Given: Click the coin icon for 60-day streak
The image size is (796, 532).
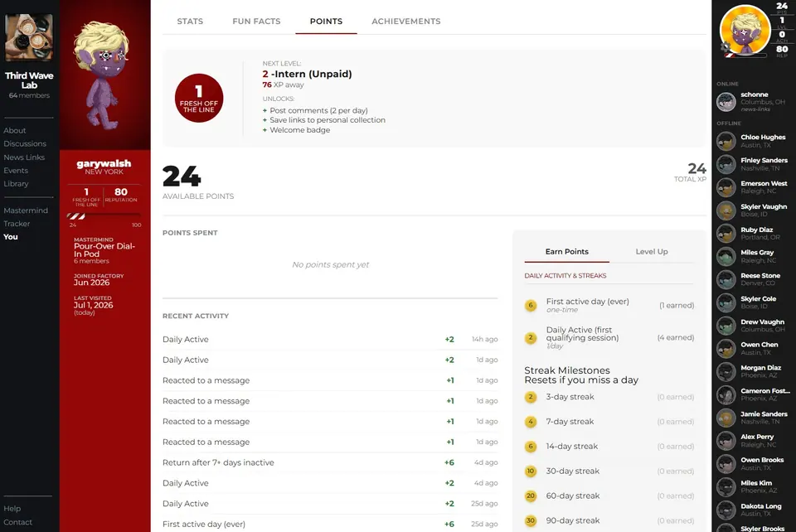Looking at the screenshot, I should [x=531, y=496].
